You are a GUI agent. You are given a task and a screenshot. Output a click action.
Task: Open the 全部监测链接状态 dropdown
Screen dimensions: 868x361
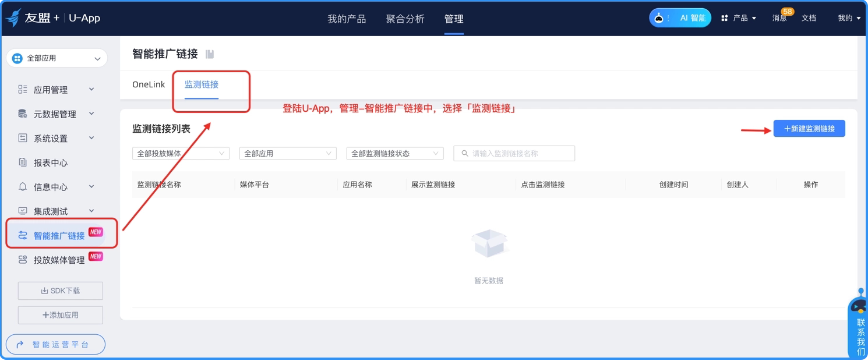395,153
